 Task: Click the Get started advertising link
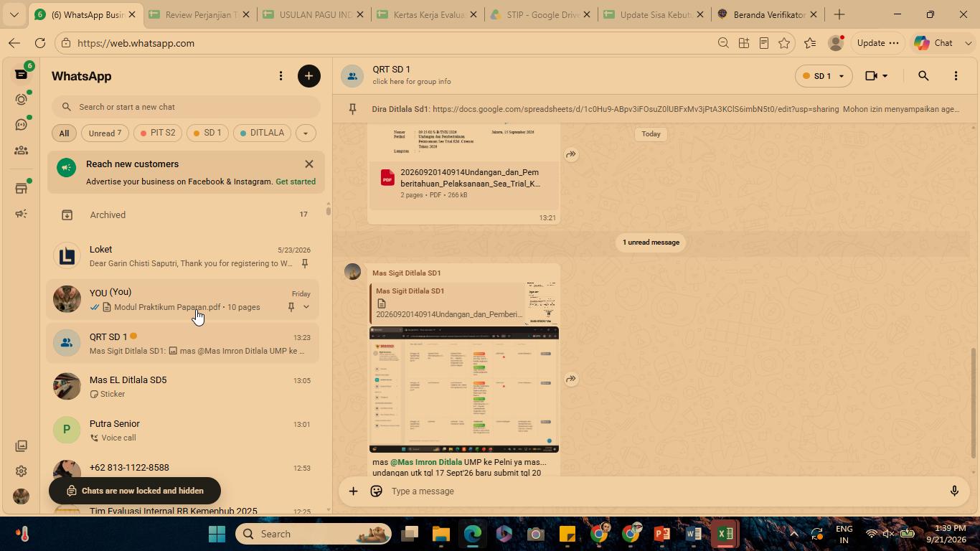(296, 182)
